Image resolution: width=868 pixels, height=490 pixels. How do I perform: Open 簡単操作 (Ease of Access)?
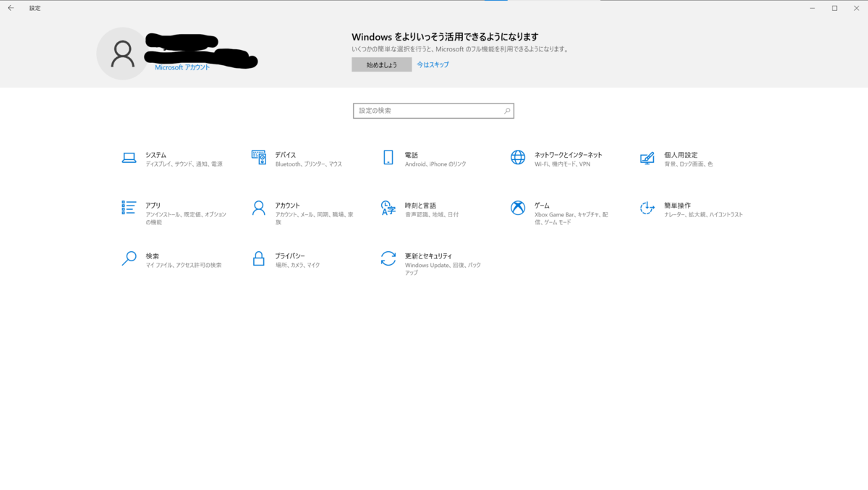click(684, 209)
